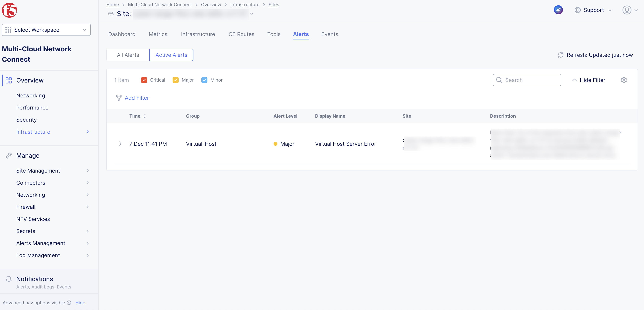644x310 pixels.
Task: Switch to the Metrics tab
Action: 158,34
